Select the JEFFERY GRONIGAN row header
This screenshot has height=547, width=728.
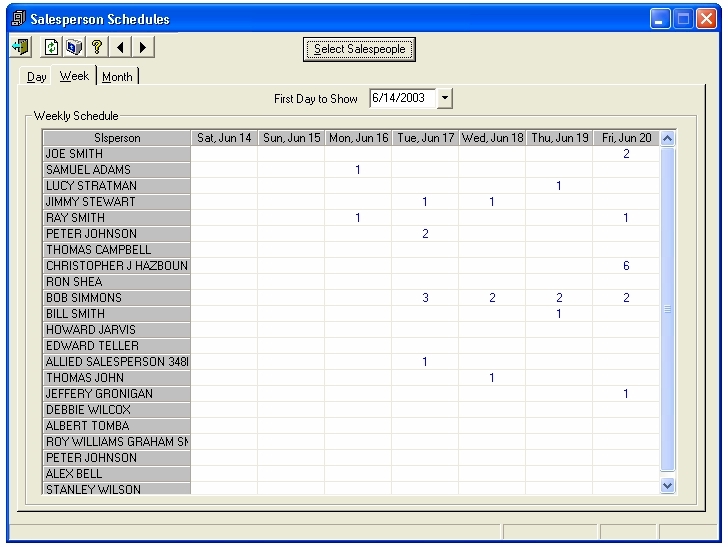(x=117, y=394)
